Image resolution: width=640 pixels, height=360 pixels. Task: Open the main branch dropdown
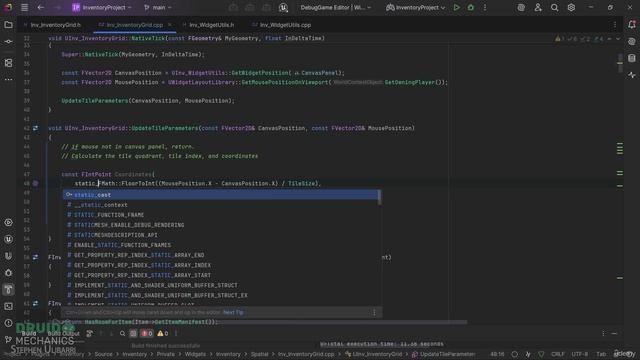[158, 7]
